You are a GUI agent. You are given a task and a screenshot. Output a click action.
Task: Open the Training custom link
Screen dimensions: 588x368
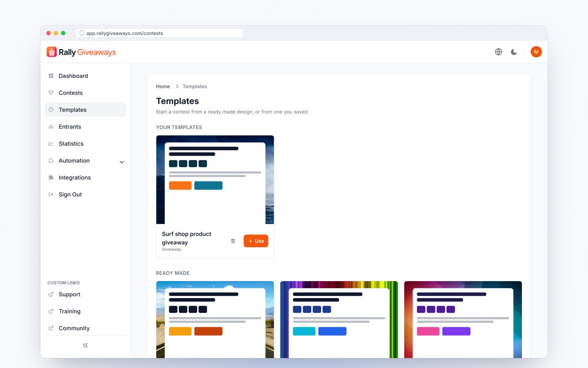pyautogui.click(x=85, y=311)
